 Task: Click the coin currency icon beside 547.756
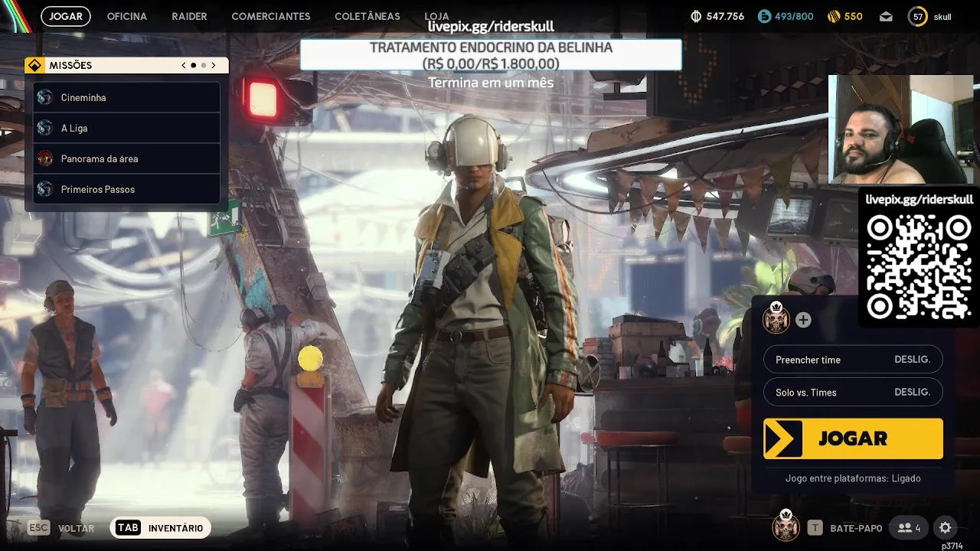point(696,16)
